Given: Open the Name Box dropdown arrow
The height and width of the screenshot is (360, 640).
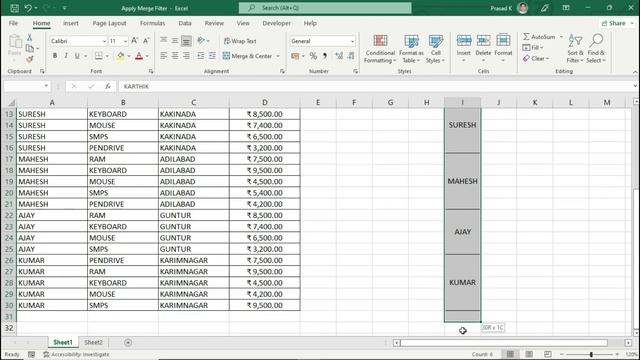Looking at the screenshot, I should coord(46,86).
